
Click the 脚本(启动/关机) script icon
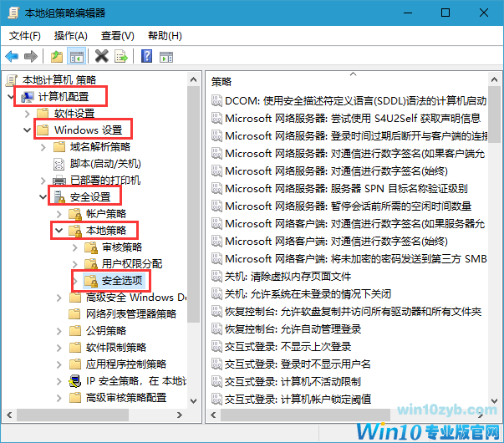point(59,164)
